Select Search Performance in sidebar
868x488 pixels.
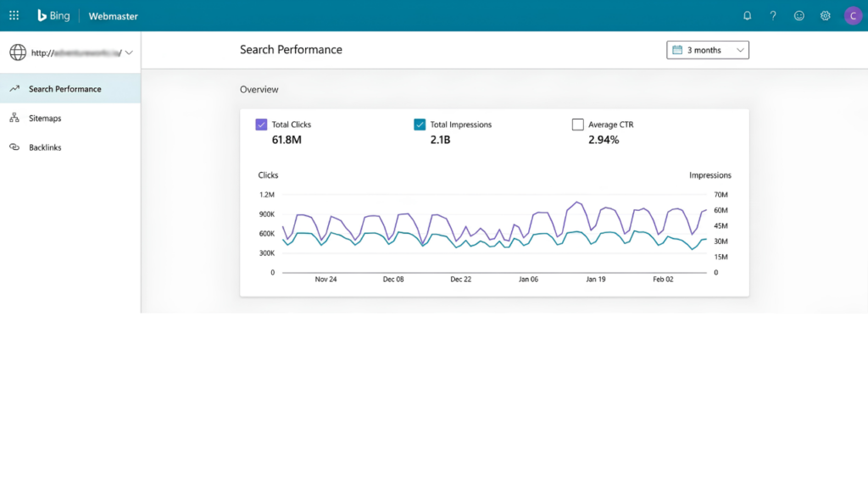70,88
